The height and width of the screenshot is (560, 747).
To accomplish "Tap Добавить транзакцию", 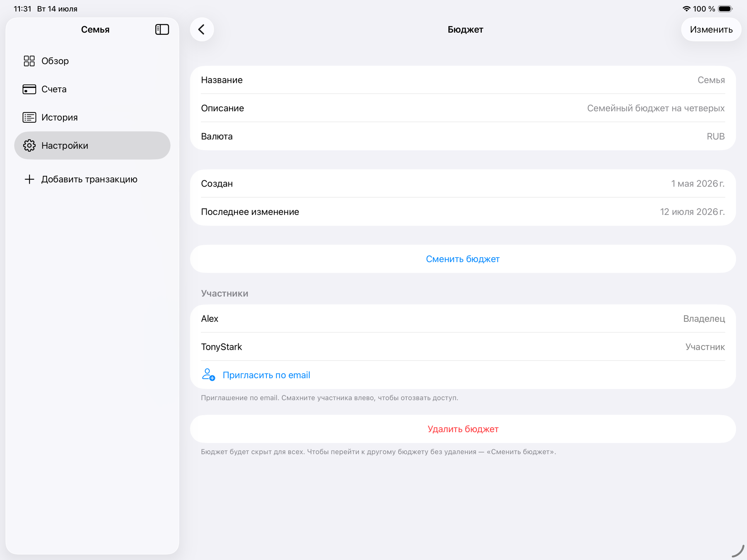I will pyautogui.click(x=92, y=179).
